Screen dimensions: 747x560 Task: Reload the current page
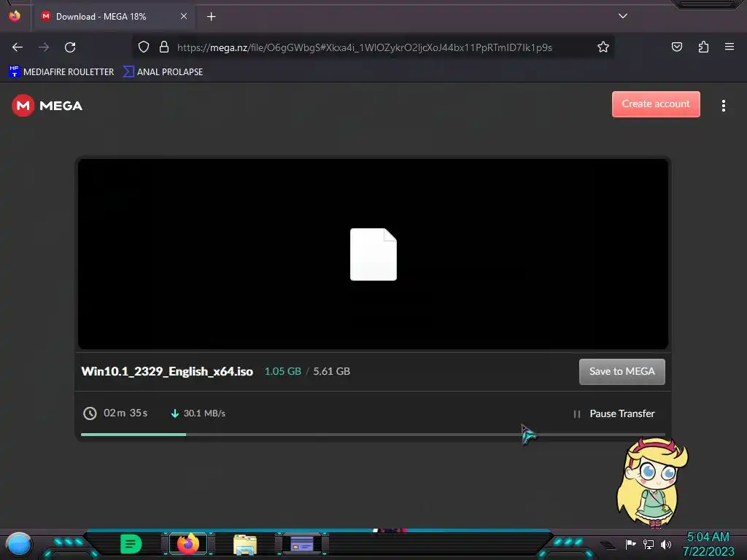[x=70, y=47]
